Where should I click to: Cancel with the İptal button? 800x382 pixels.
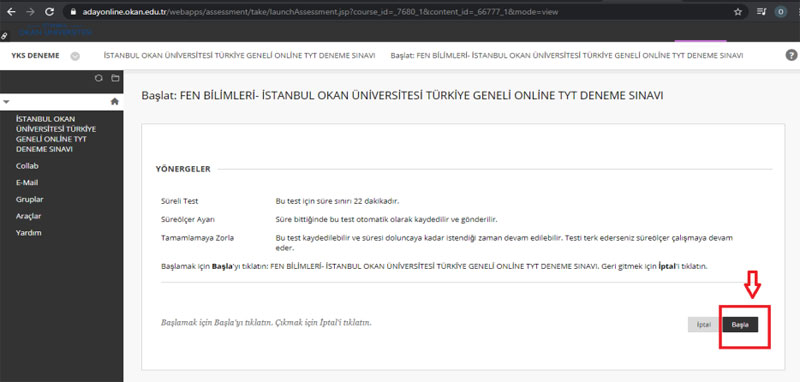704,325
